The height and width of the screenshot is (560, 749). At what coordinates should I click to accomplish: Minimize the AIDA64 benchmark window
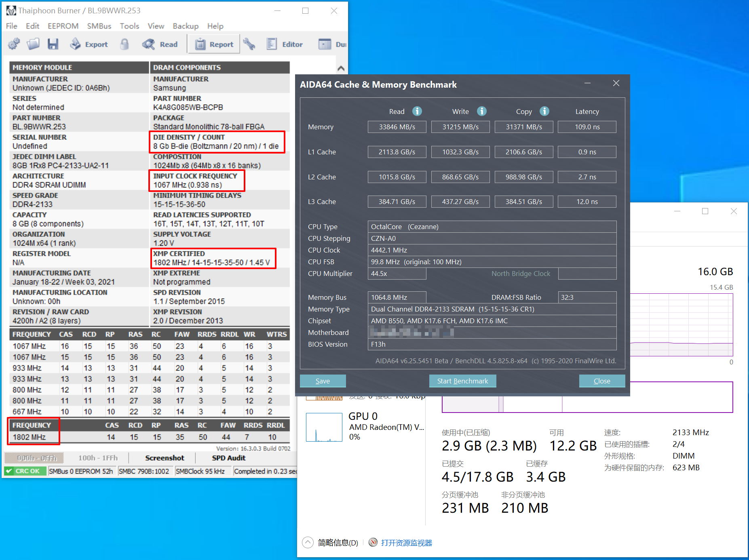pos(587,83)
